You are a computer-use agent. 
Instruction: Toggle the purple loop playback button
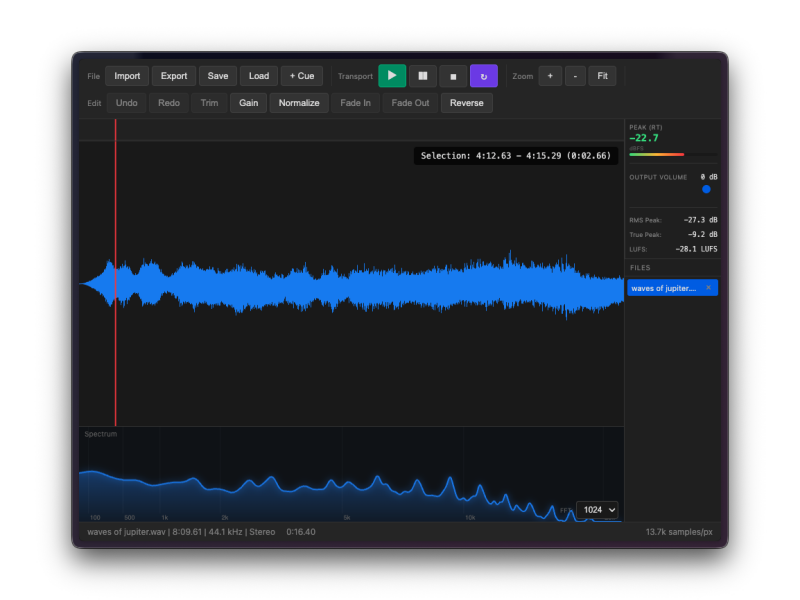point(484,76)
